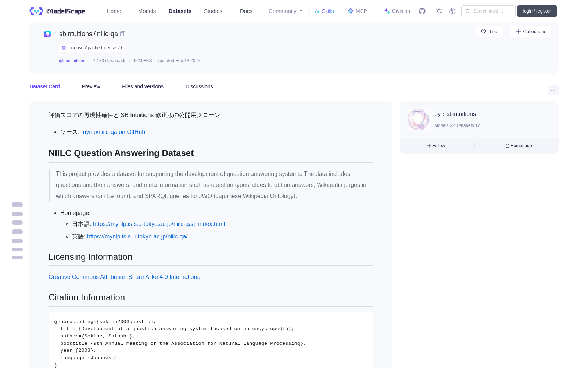Open the Docs page
The height and width of the screenshot is (368, 588).
(246, 11)
